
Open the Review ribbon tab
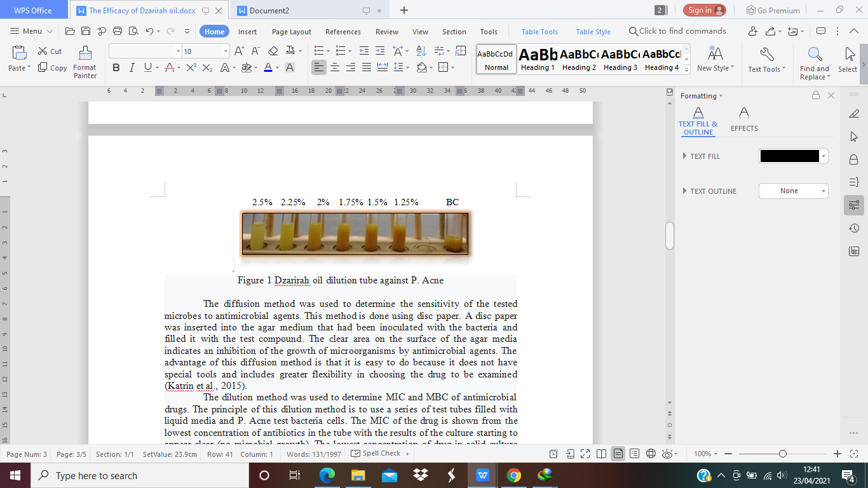tap(387, 32)
